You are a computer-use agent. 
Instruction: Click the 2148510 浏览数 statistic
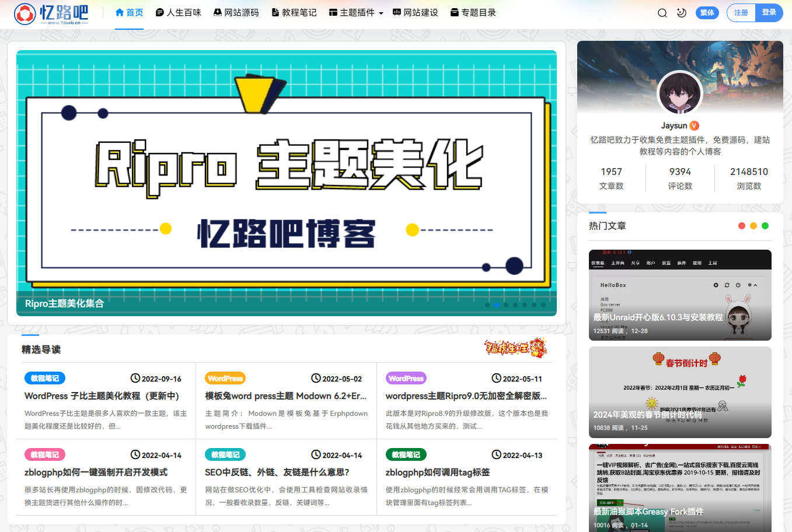[749, 178]
